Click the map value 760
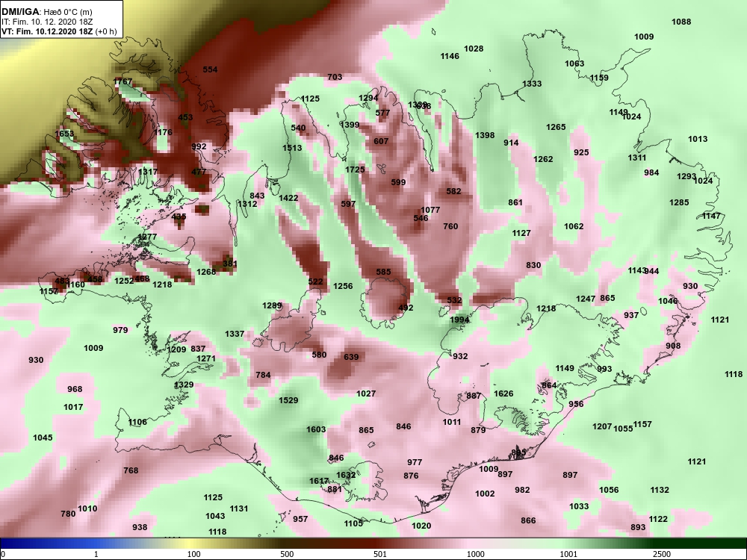Screen dimensions: 747x560 pyautogui.click(x=450, y=226)
